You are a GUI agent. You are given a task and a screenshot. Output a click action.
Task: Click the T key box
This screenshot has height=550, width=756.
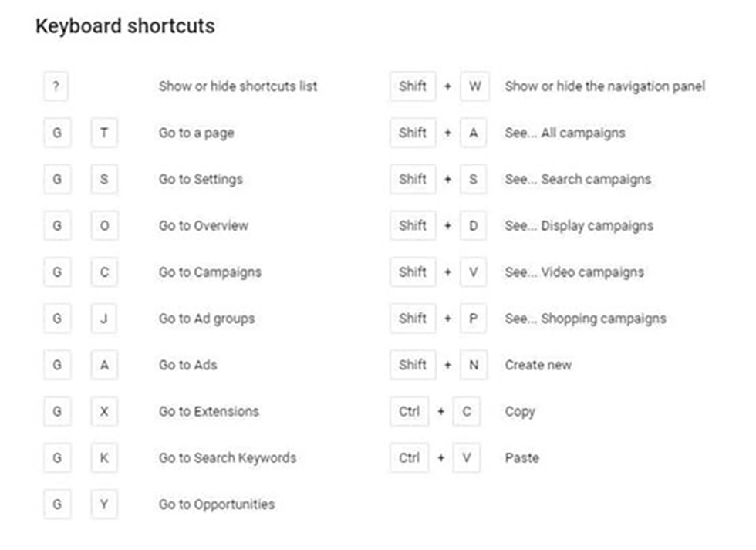pyautogui.click(x=104, y=133)
